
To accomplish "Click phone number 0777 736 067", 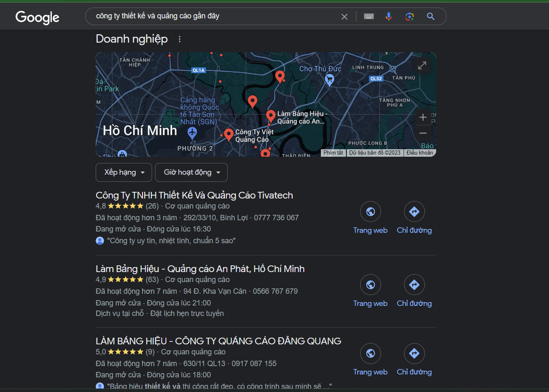I will (x=276, y=218).
